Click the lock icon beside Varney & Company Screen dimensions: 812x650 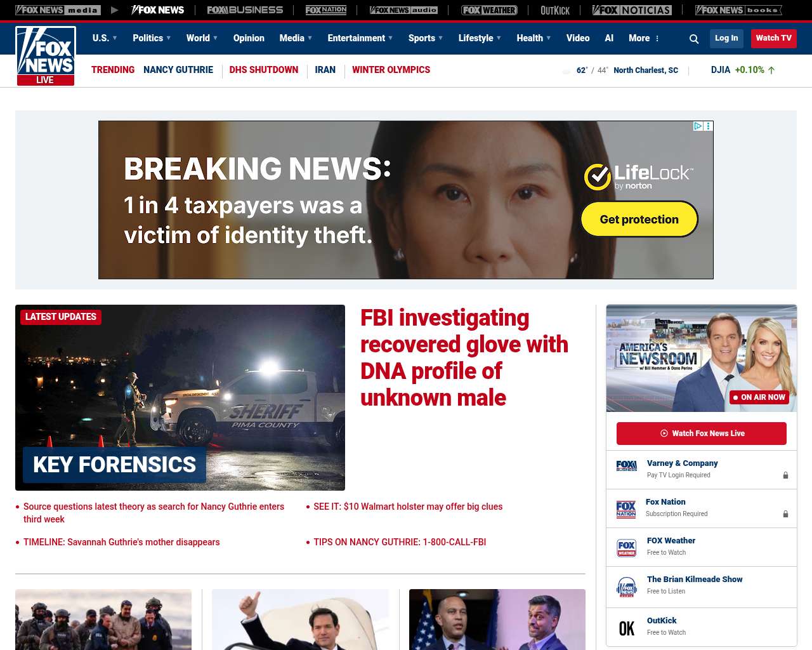pyautogui.click(x=785, y=475)
